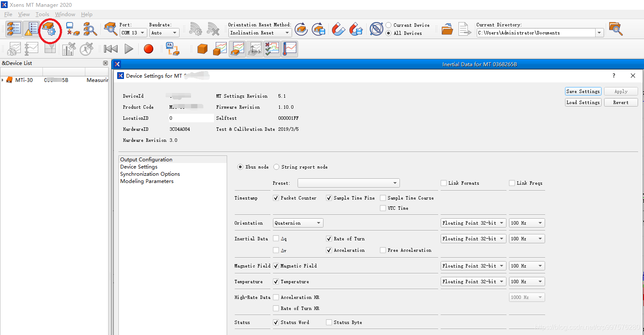The width and height of the screenshot is (644, 335).
Task: Enable Link Formats checkbox
Action: point(444,183)
